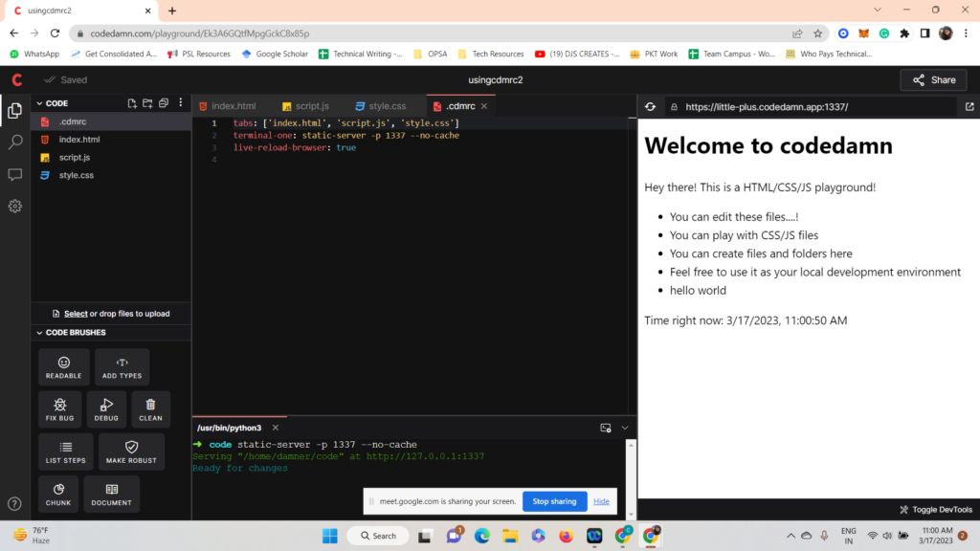
Task: Open the CODE panel more options menu
Action: (x=181, y=102)
